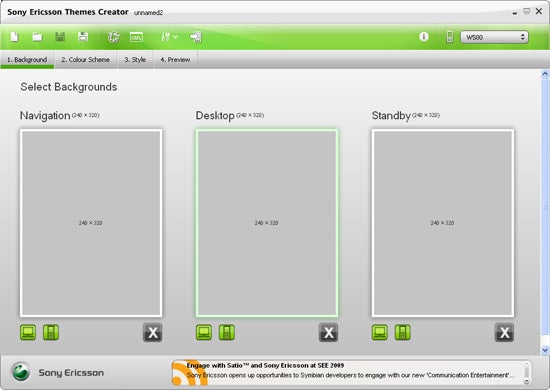Click the news feed scrollbar
Viewport: 550px width, 390px height.
point(526,373)
